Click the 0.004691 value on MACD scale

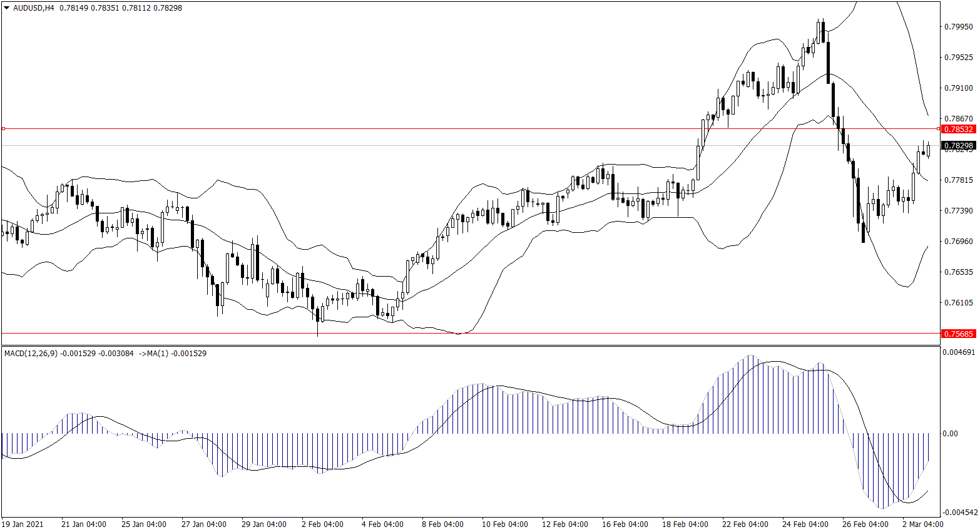(958, 352)
